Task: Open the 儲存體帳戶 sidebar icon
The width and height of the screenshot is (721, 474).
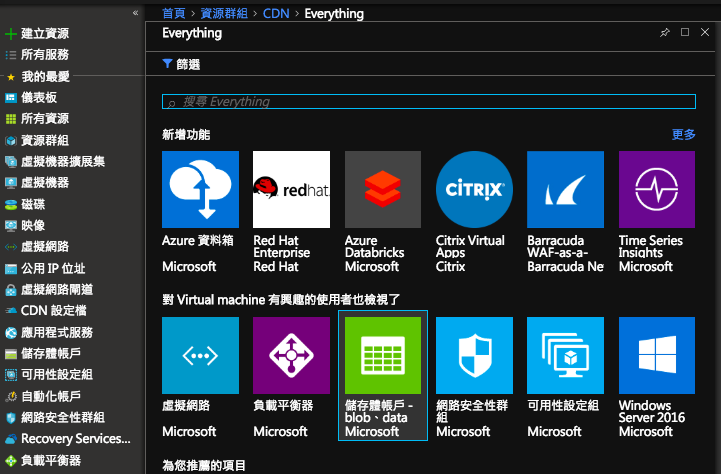Action: (11, 354)
